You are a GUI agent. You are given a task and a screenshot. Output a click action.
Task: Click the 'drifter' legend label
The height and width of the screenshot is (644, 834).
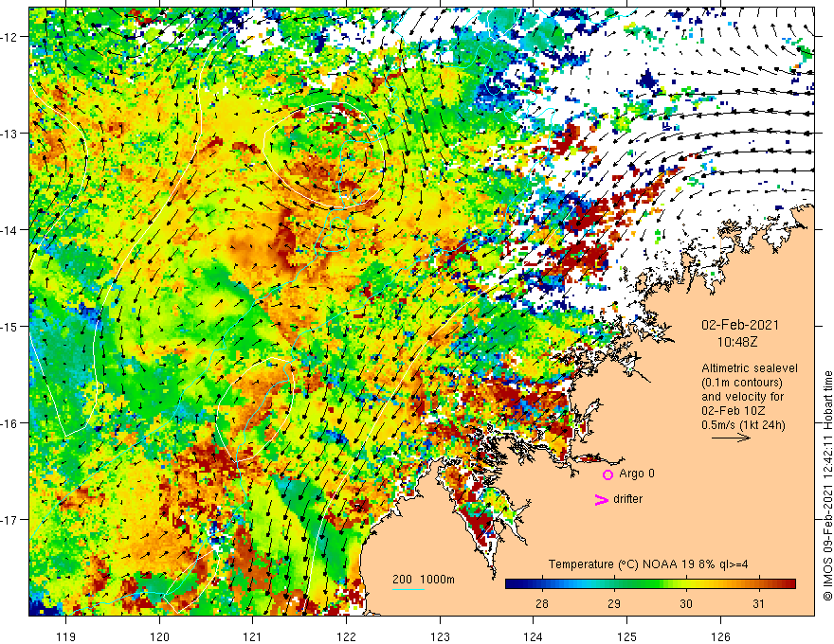coord(627,499)
